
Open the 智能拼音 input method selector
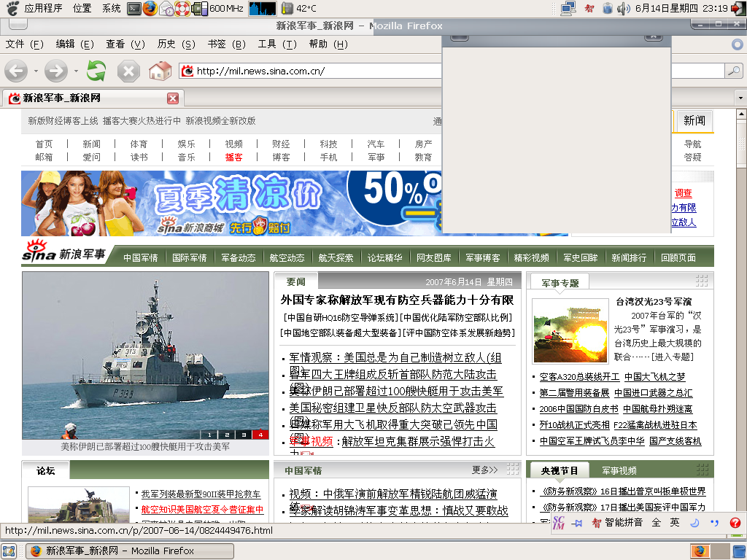(x=617, y=523)
